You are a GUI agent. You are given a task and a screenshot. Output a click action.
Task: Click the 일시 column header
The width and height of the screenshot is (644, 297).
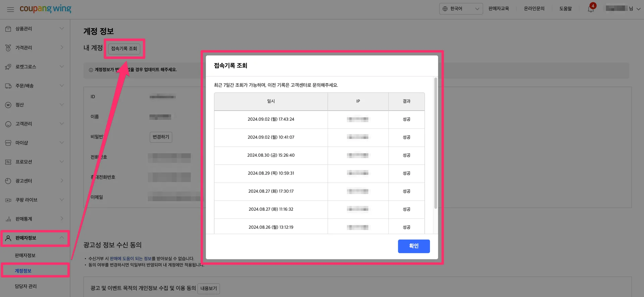pos(271,101)
